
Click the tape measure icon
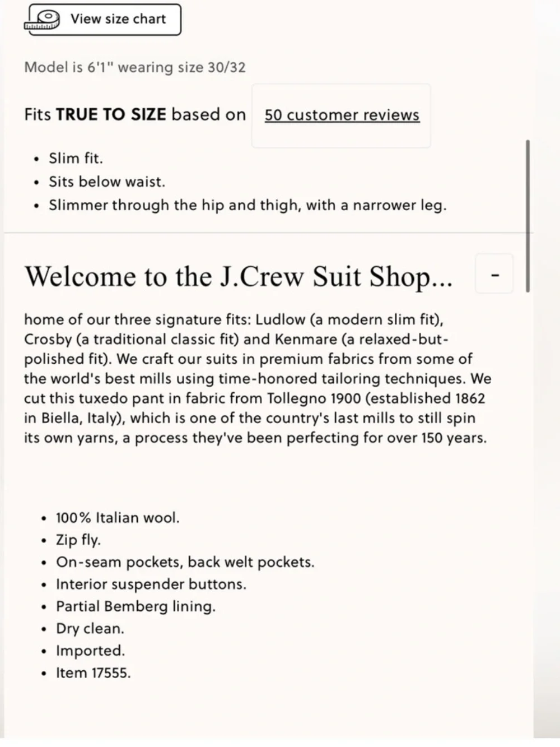[x=42, y=20]
